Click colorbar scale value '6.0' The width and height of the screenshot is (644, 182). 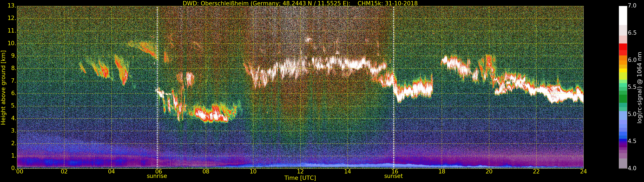pos(632,60)
